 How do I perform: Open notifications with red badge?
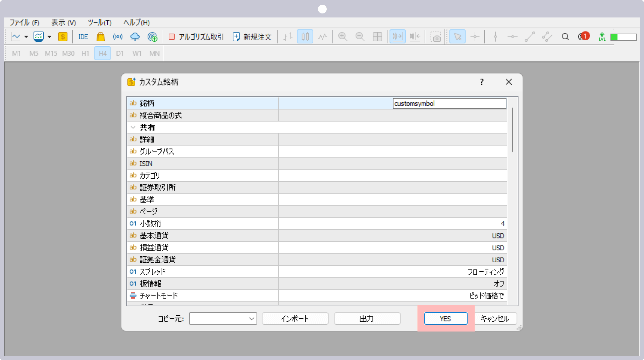click(584, 36)
